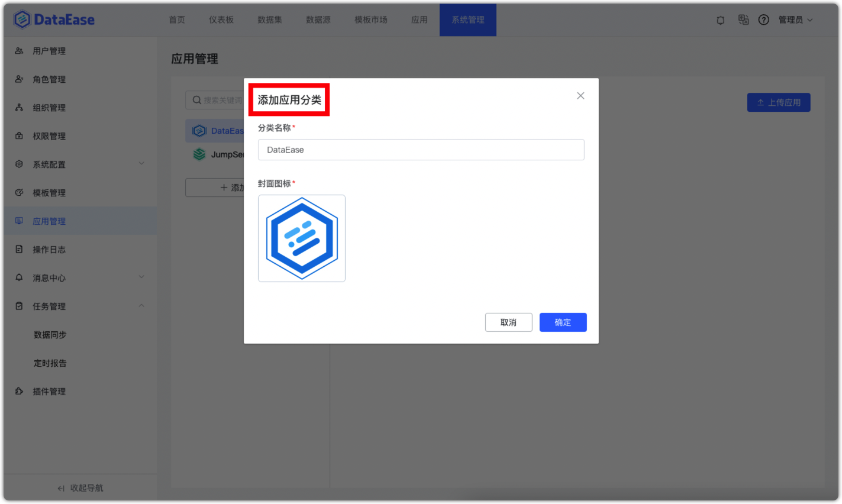This screenshot has height=504, width=842.
Task: Confirm the dialog with 确定
Action: click(563, 322)
